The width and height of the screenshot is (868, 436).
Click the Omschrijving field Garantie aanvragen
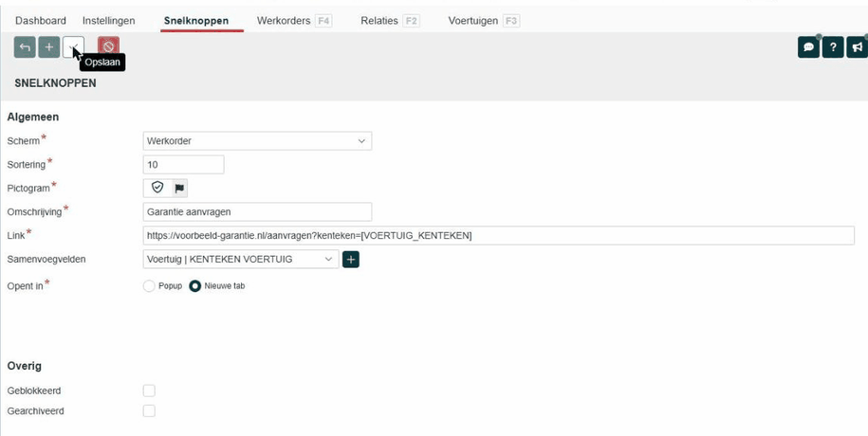point(257,212)
